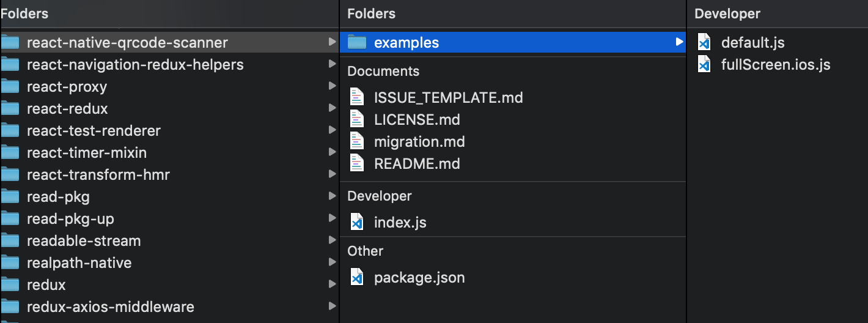The width and height of the screenshot is (868, 323).
Task: Select the readable-stream folder name
Action: [x=84, y=241]
